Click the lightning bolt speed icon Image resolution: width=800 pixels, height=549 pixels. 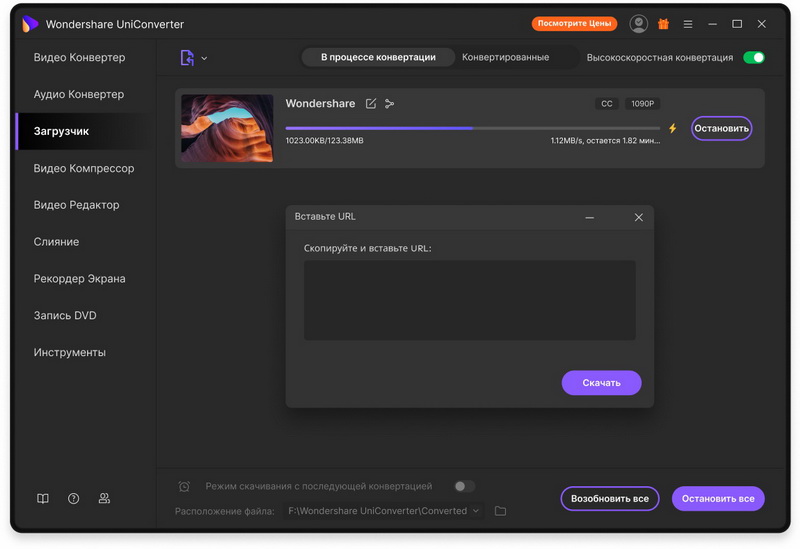coord(673,128)
